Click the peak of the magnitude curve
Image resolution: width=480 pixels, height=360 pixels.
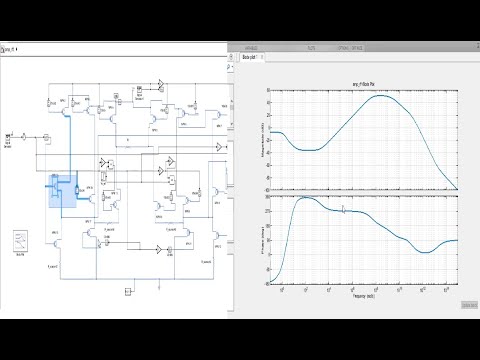coord(381,96)
